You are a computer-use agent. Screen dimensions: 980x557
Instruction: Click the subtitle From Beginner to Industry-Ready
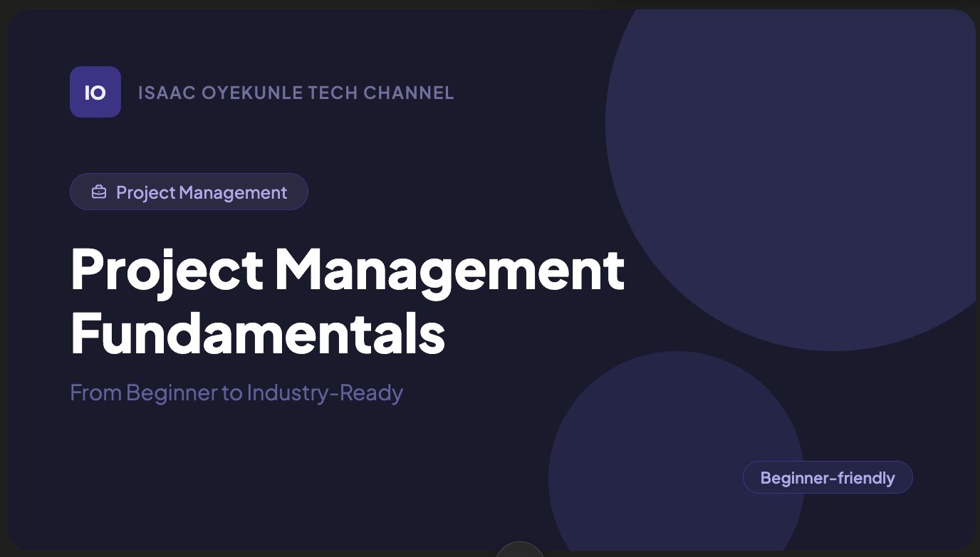coord(236,392)
